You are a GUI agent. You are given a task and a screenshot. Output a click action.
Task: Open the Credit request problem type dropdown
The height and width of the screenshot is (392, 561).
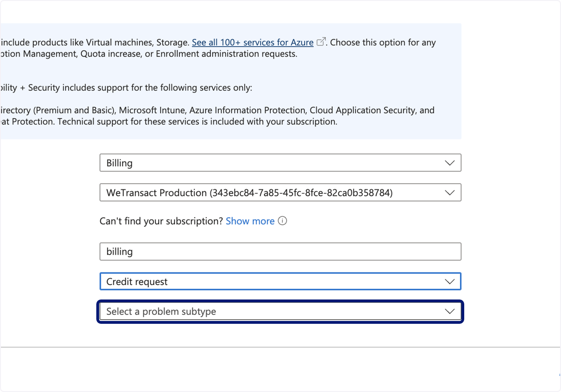click(x=280, y=282)
